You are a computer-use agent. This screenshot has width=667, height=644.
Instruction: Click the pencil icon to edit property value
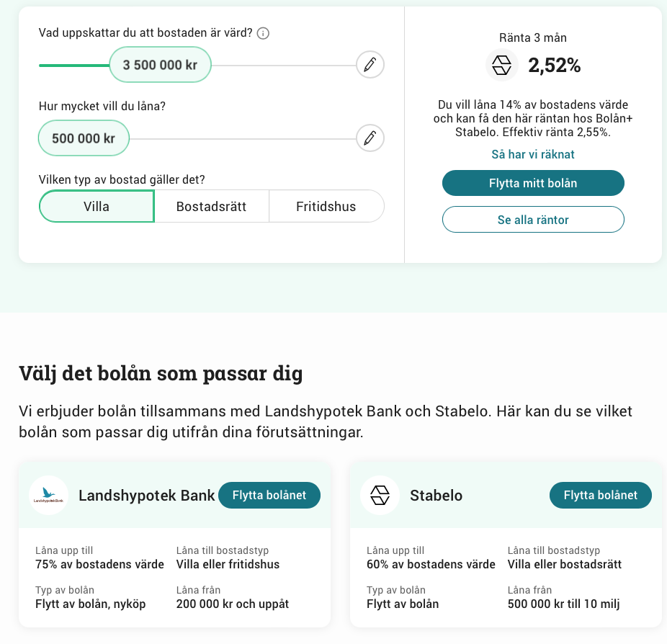coord(370,65)
